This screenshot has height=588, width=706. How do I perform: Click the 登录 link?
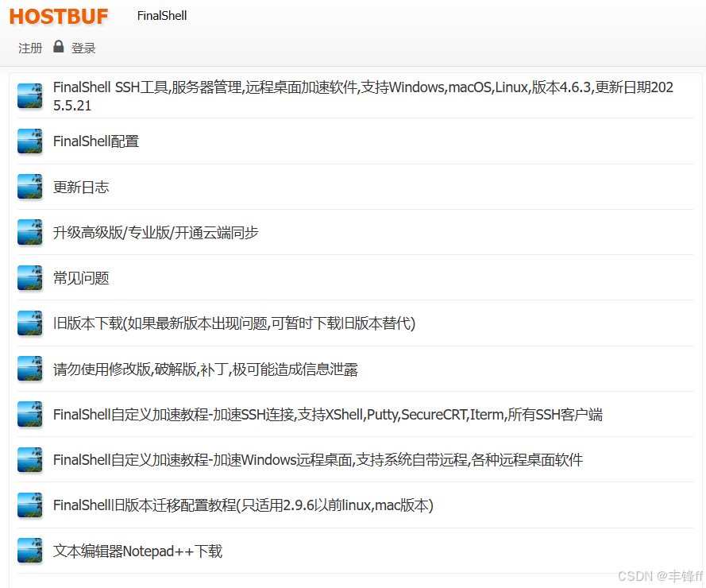[x=83, y=48]
